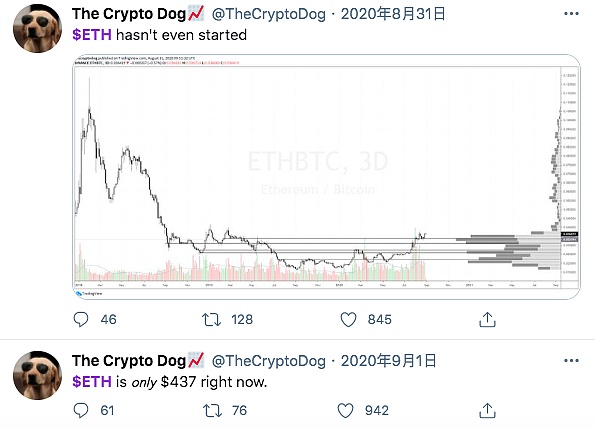The width and height of the screenshot is (595, 427).
Task: Retweet the ETHBTC chart tweet
Action: [211, 319]
